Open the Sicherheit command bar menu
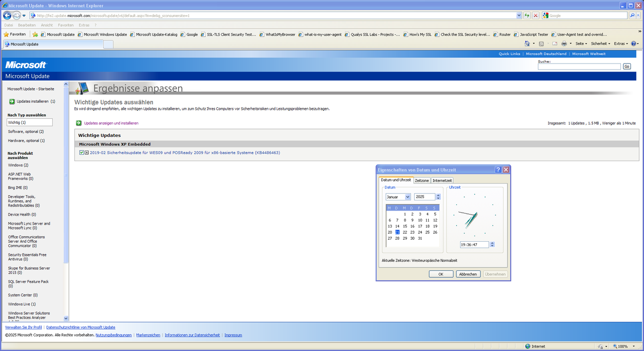This screenshot has height=351, width=644. point(600,44)
